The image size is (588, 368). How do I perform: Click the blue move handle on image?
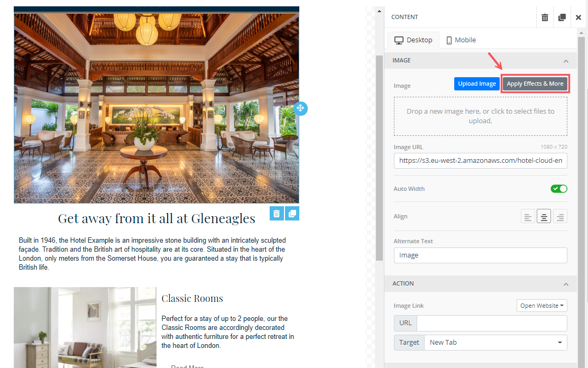click(x=300, y=108)
